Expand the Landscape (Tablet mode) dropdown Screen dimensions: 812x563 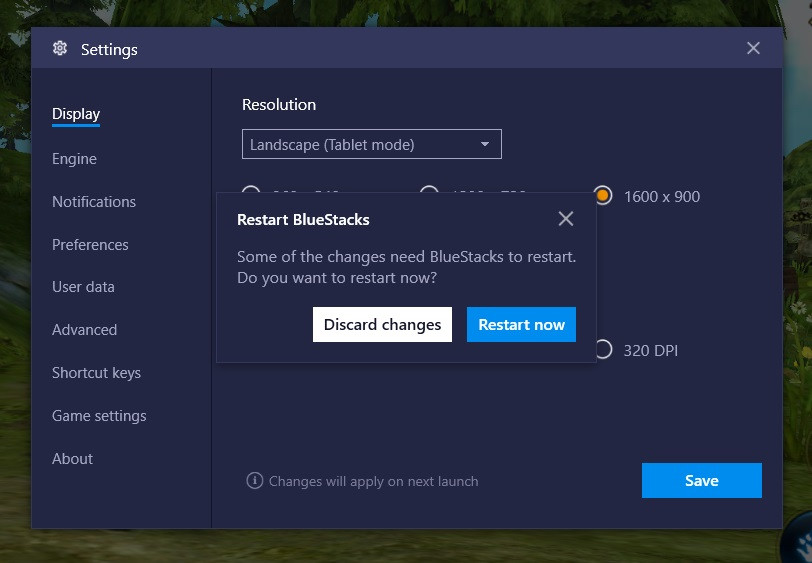[371, 144]
